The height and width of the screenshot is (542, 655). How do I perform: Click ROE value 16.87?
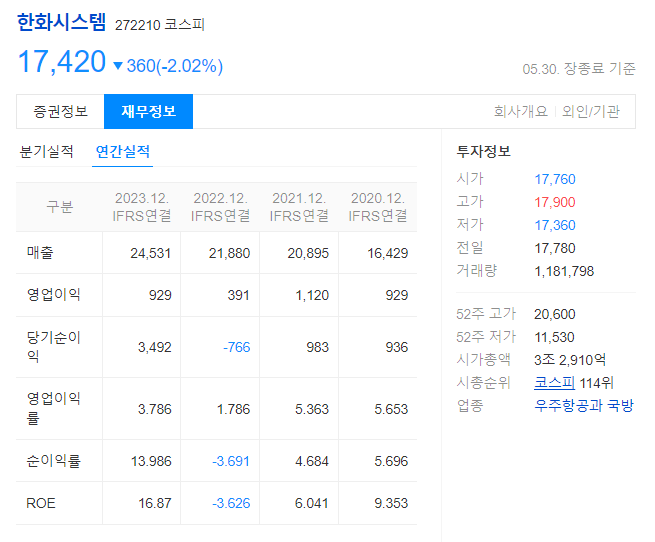tap(155, 503)
